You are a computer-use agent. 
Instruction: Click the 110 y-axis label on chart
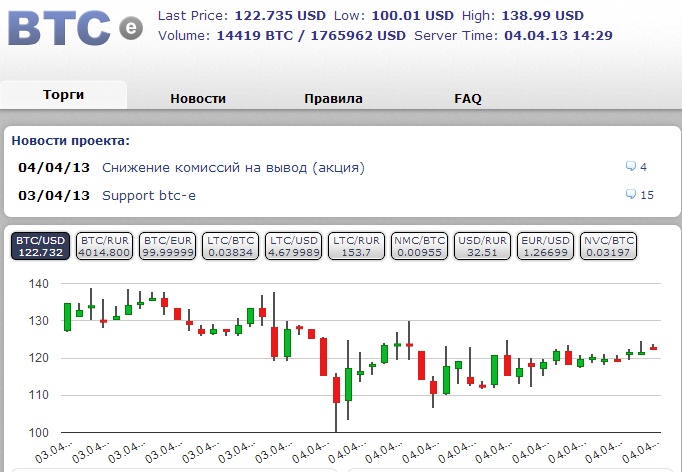(39, 395)
